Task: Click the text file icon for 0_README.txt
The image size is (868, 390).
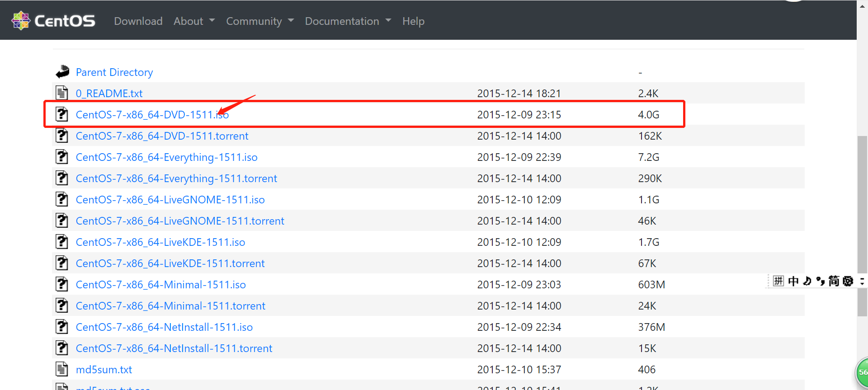Action: (x=62, y=93)
